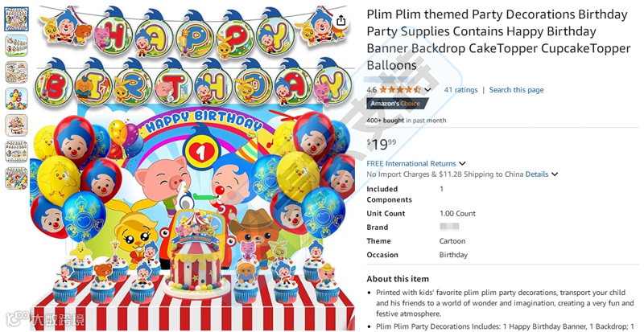
Task: Select the first product thumbnail
Action: (x=16, y=18)
